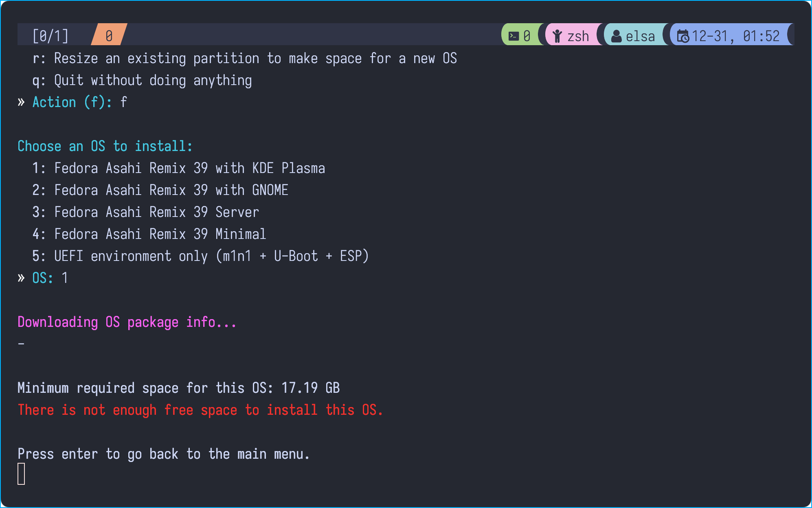Click the Fedora Asahi Remix 39 with KDE Plasma line
Screen dimensions: 812x508
[x=189, y=168]
